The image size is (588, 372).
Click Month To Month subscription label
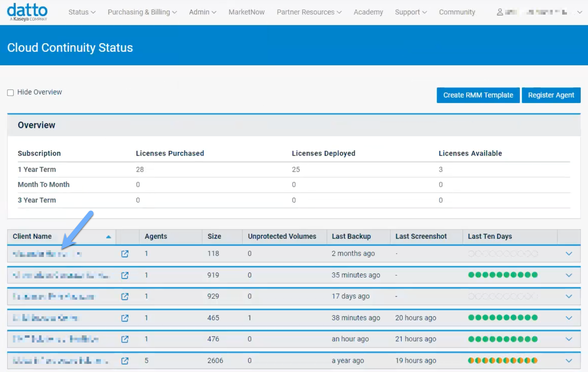[43, 185]
